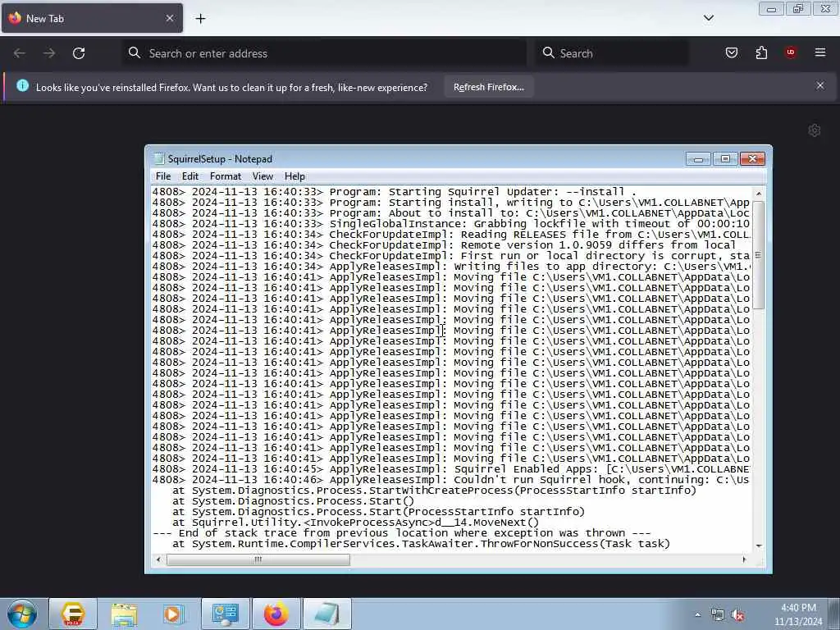Dismiss the reinstall notification bar
This screenshot has width=840, height=630.
pos(820,85)
